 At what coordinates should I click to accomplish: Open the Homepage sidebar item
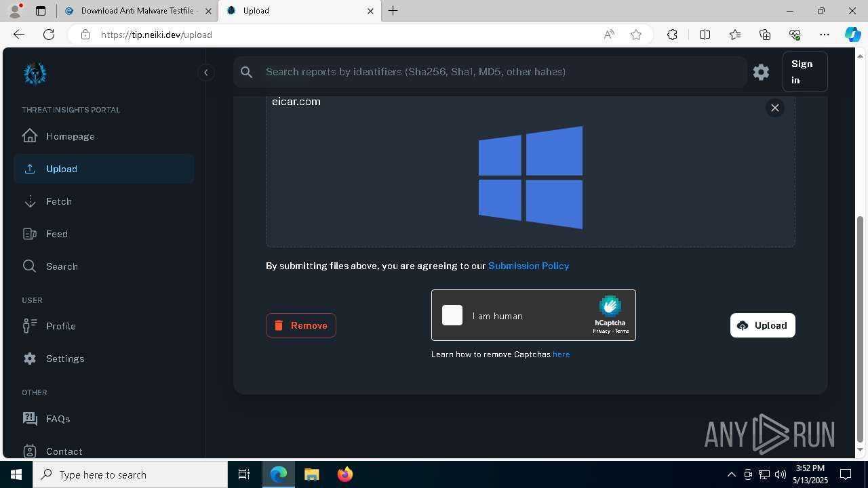104,136
